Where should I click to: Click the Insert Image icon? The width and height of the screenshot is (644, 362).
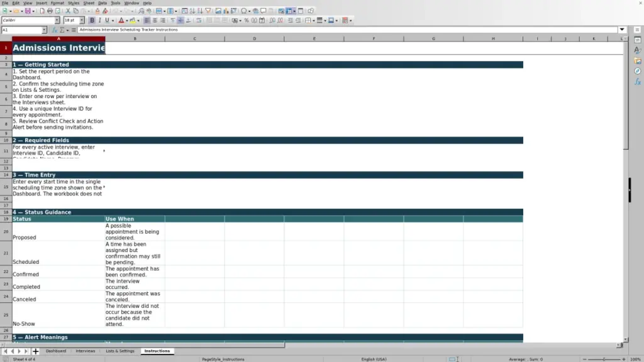pos(218,11)
